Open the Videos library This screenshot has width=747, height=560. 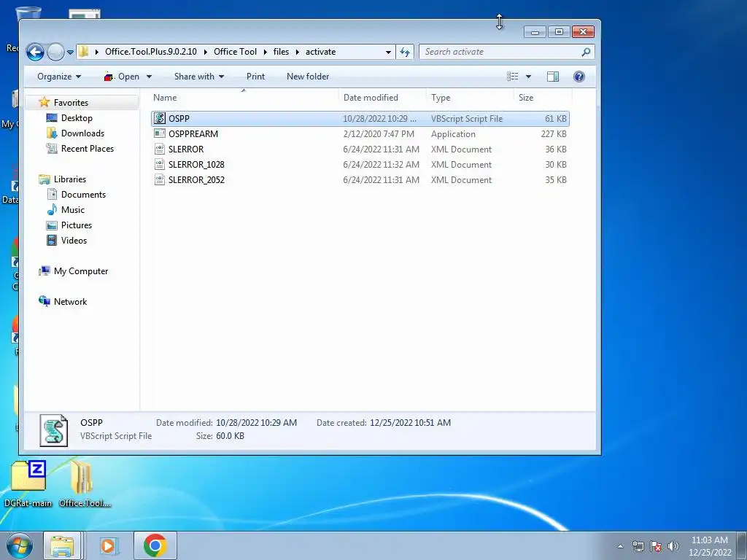pyautogui.click(x=74, y=240)
